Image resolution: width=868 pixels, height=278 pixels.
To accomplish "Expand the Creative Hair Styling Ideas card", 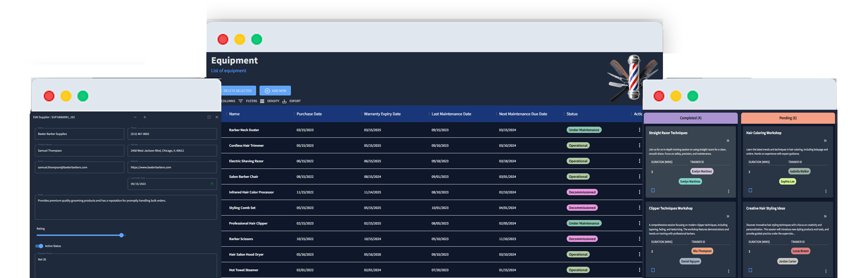I will (x=825, y=216).
